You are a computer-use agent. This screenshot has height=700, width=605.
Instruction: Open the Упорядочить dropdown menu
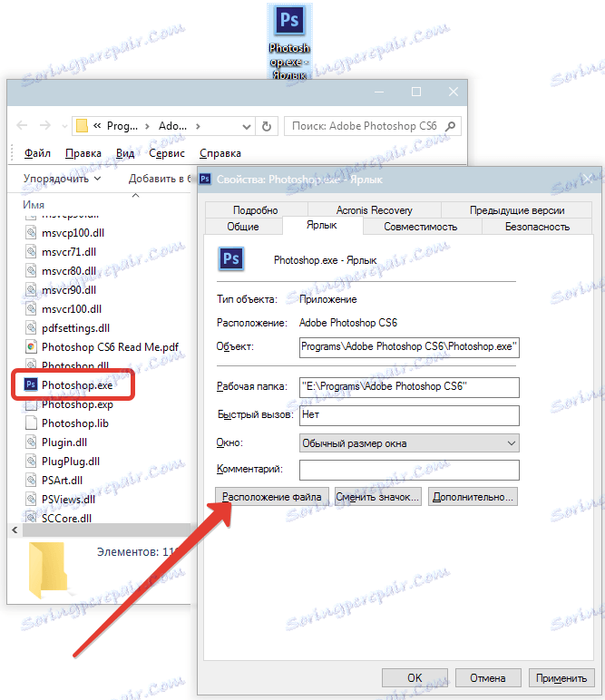coord(62,179)
